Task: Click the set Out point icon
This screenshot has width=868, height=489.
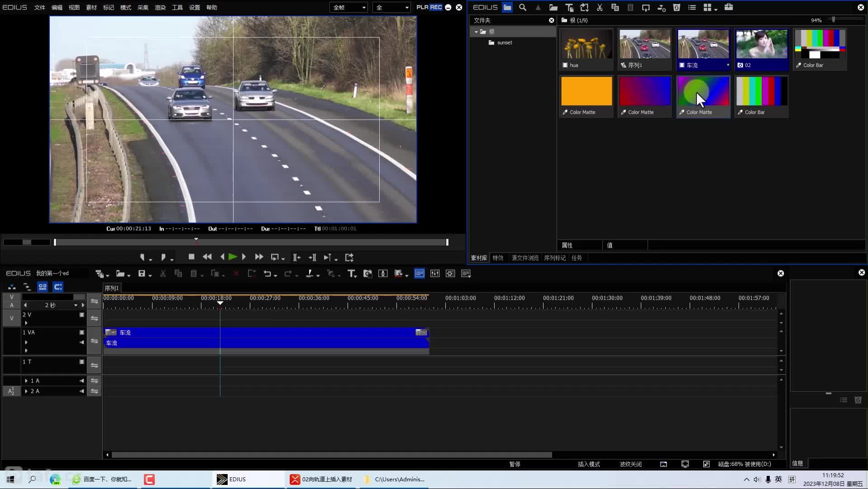Action: point(163,257)
